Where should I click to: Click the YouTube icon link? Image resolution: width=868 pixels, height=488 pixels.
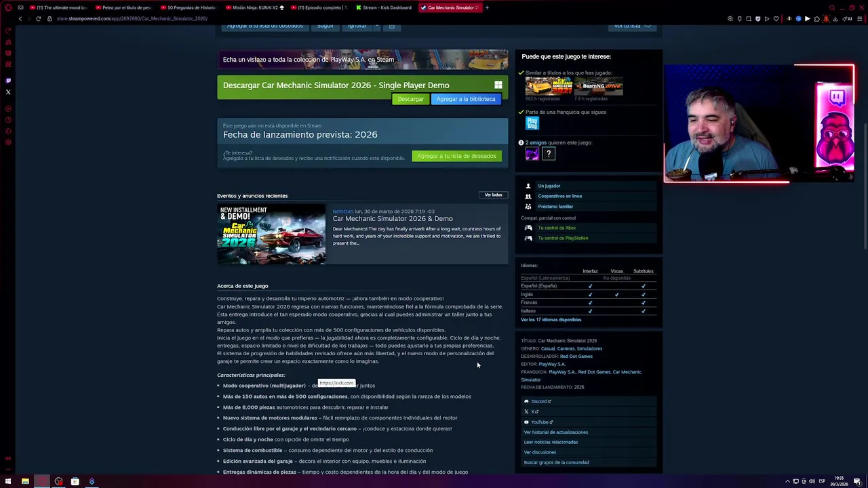pos(526,422)
